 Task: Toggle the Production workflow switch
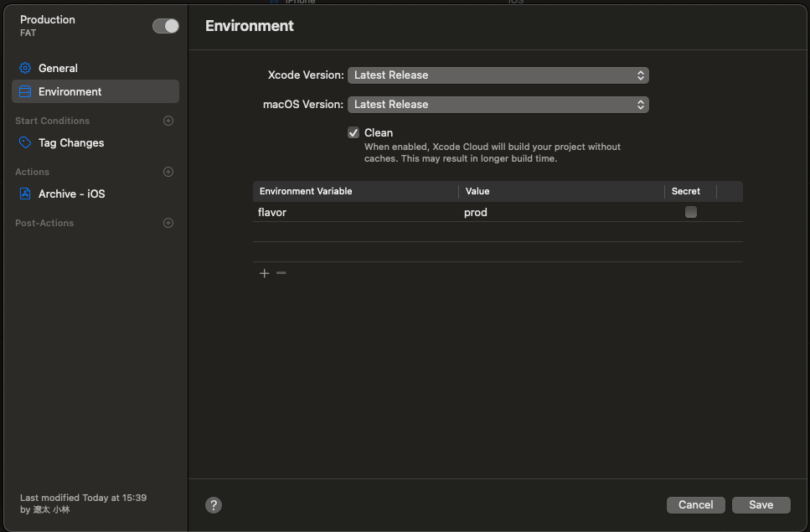pyautogui.click(x=165, y=26)
